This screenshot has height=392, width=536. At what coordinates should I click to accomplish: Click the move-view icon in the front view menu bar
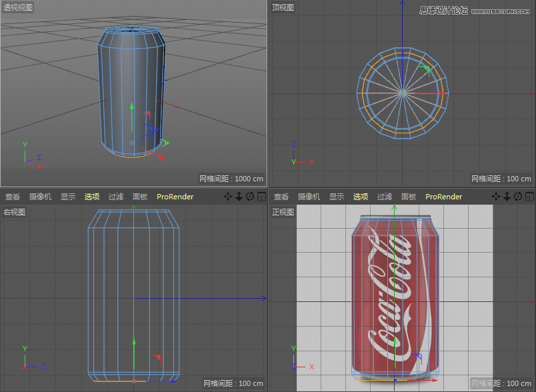coord(496,197)
